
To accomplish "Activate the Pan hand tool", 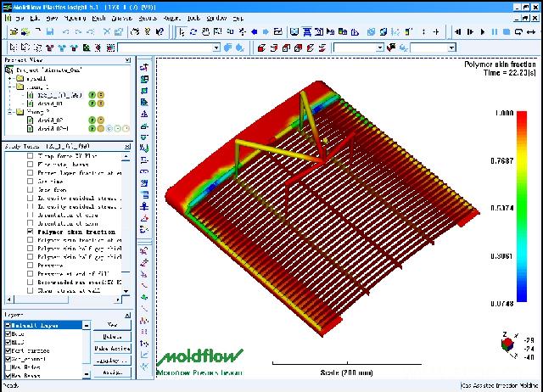I will 205,32.
